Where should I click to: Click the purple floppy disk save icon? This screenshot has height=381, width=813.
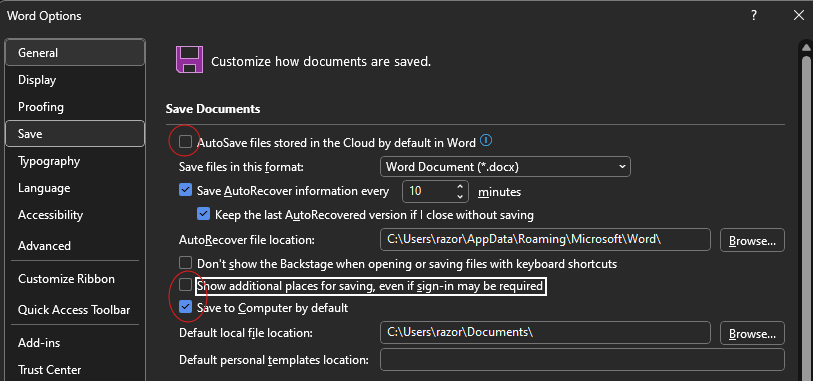189,60
